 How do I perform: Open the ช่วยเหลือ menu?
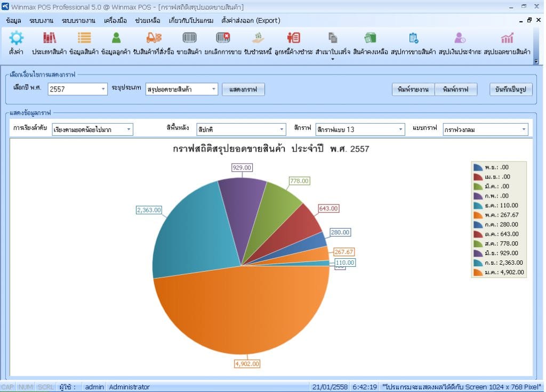148,21
